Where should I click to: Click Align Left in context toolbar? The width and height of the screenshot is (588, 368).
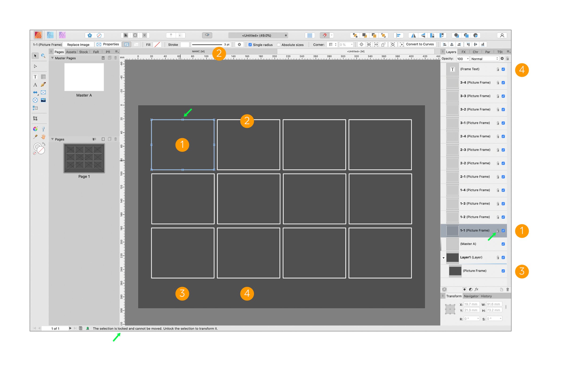[x=445, y=44]
